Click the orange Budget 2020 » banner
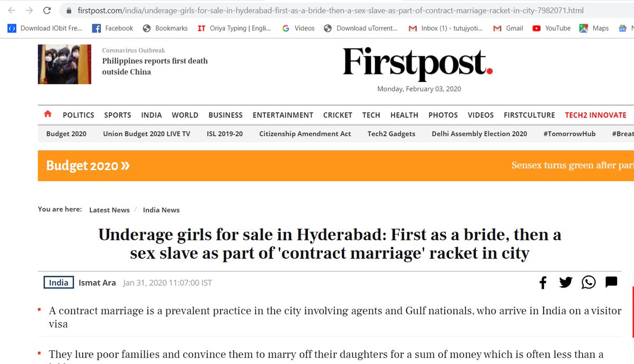The image size is (634, 364). 88,165
